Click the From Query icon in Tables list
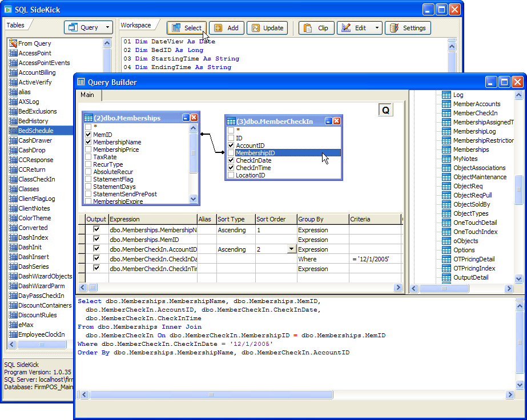 click(14, 43)
